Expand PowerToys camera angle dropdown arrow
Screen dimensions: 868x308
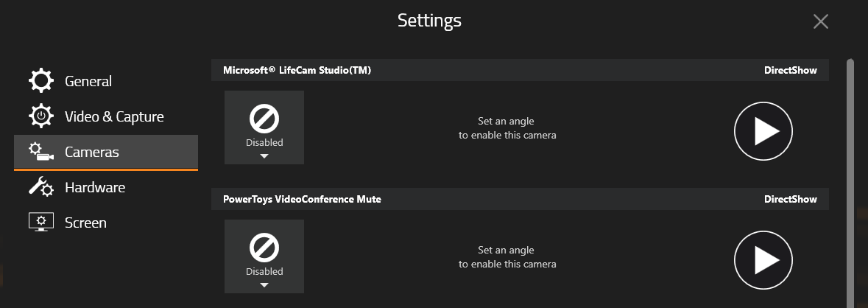(264, 285)
